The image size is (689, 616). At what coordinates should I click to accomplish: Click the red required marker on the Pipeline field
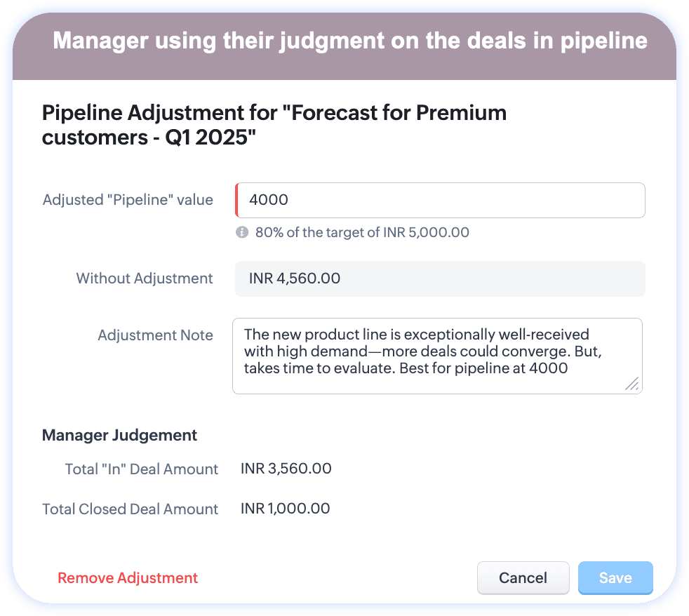pyautogui.click(x=236, y=201)
